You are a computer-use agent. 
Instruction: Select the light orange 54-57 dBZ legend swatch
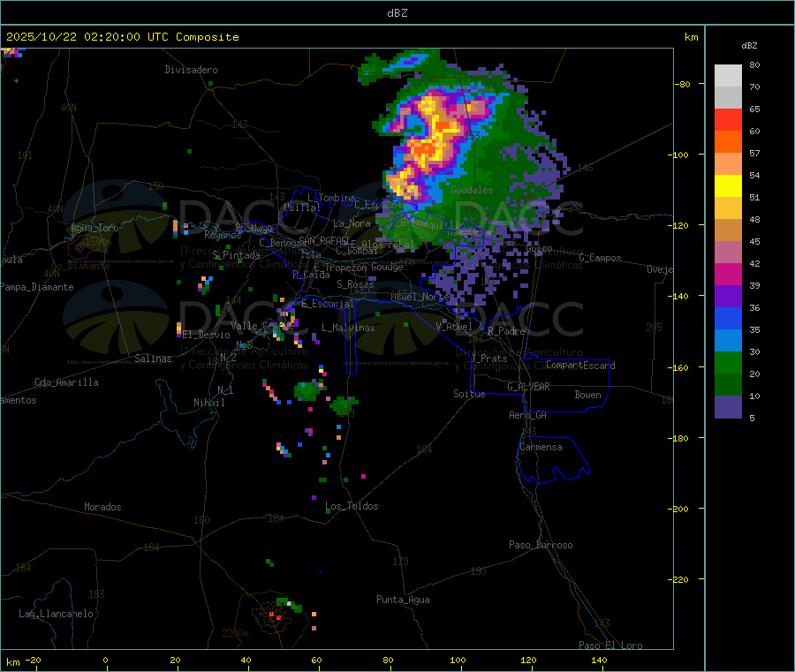tap(728, 164)
